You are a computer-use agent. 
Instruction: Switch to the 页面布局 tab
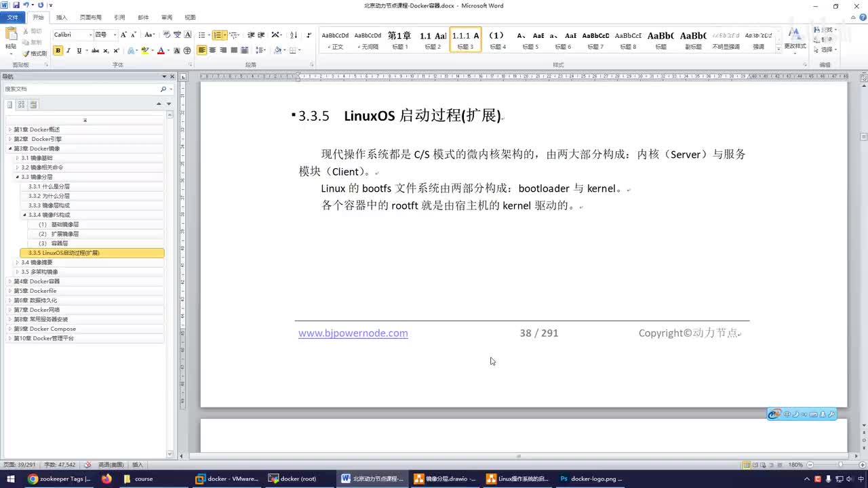(90, 17)
